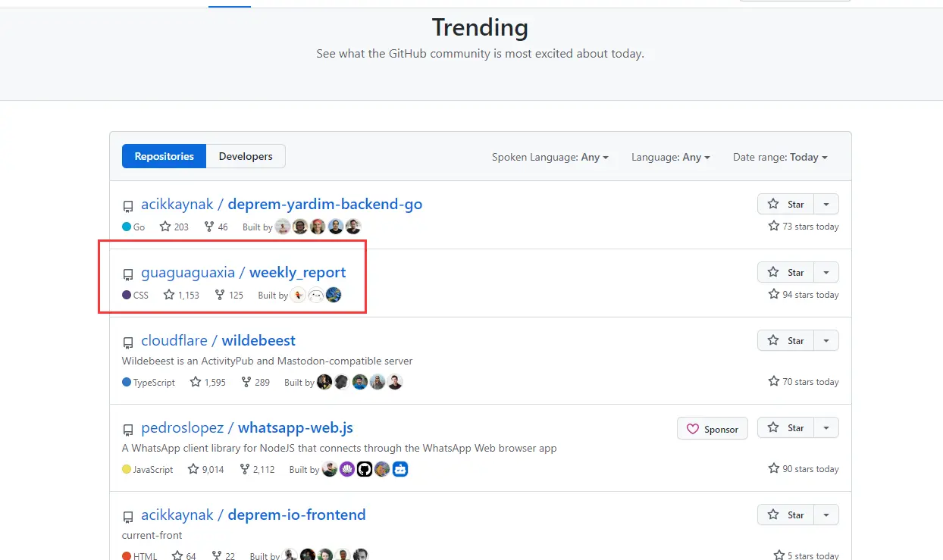Open last contributor avatar of wildebeest
Viewport: 943px width, 560px height.
point(395,382)
